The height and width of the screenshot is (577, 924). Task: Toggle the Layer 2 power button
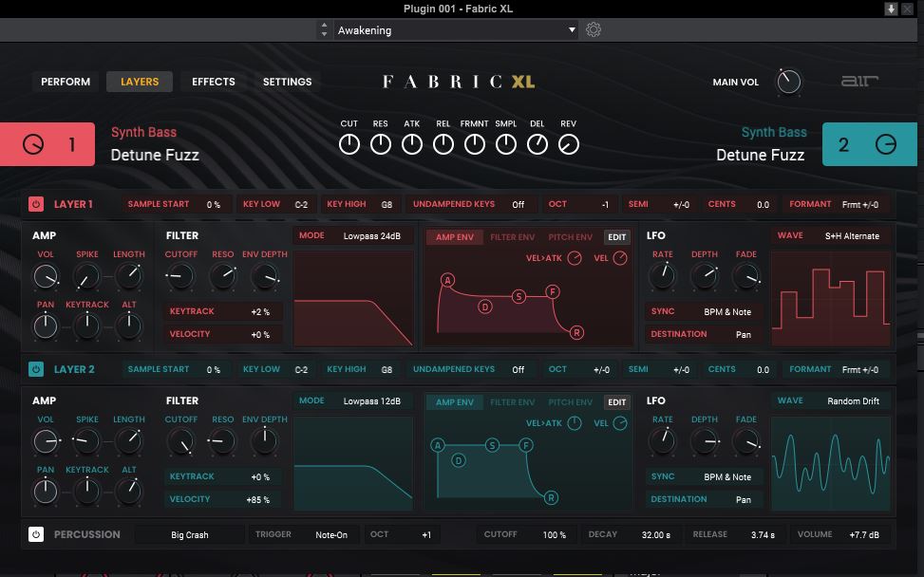pyautogui.click(x=36, y=369)
